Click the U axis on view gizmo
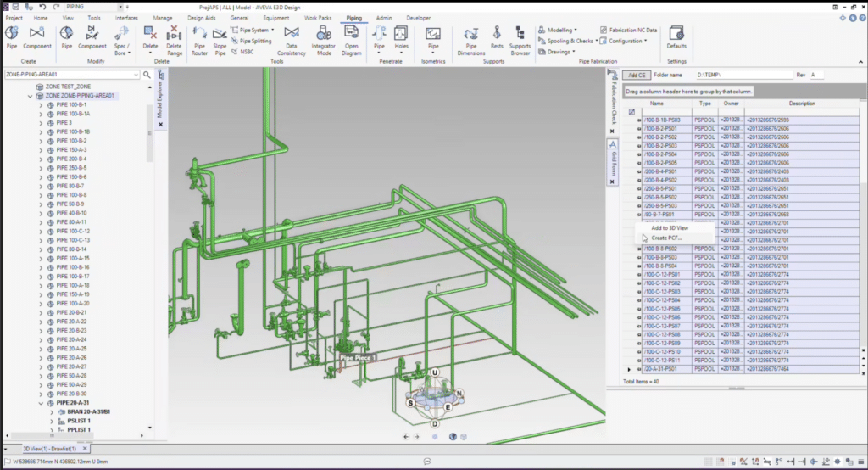 [x=435, y=372]
